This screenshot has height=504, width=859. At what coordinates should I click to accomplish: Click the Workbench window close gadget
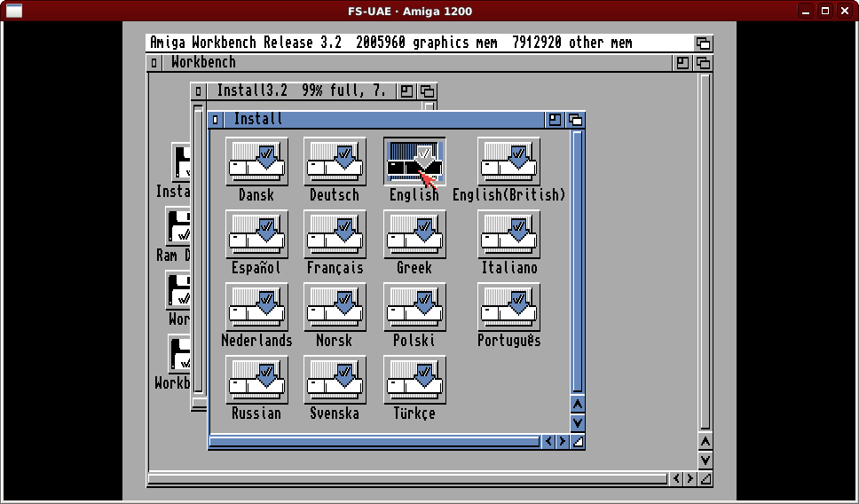pyautogui.click(x=154, y=63)
